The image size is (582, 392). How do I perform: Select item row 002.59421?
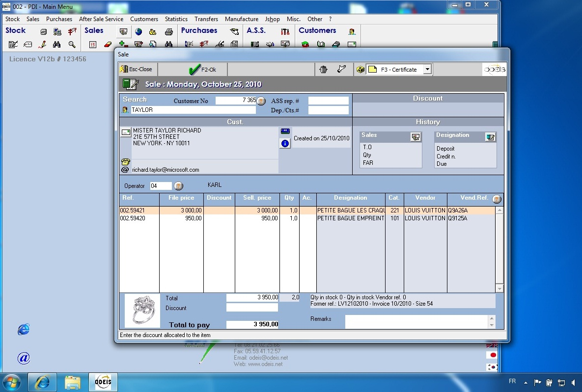tap(307, 210)
